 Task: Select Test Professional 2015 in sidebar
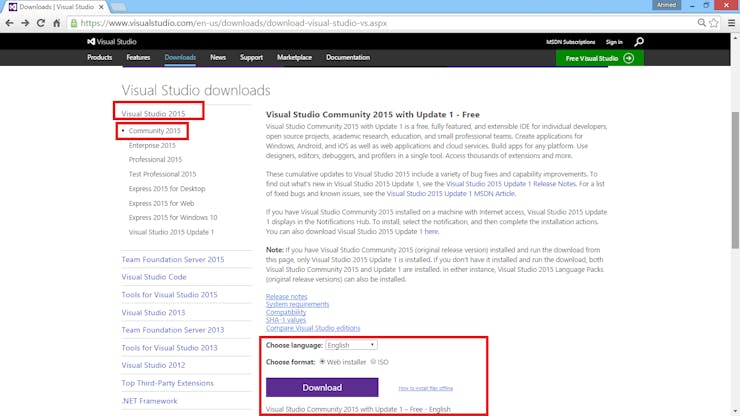[x=162, y=174]
